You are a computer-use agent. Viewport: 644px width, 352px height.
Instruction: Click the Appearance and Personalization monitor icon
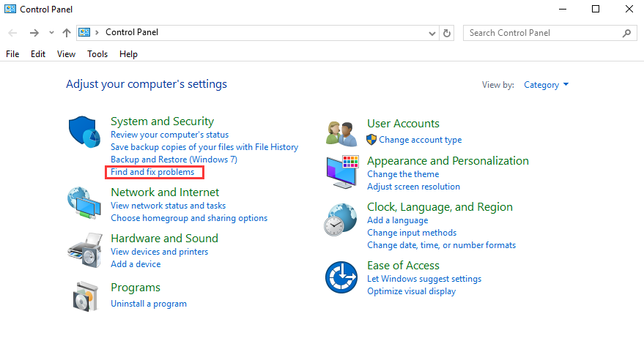tap(342, 172)
